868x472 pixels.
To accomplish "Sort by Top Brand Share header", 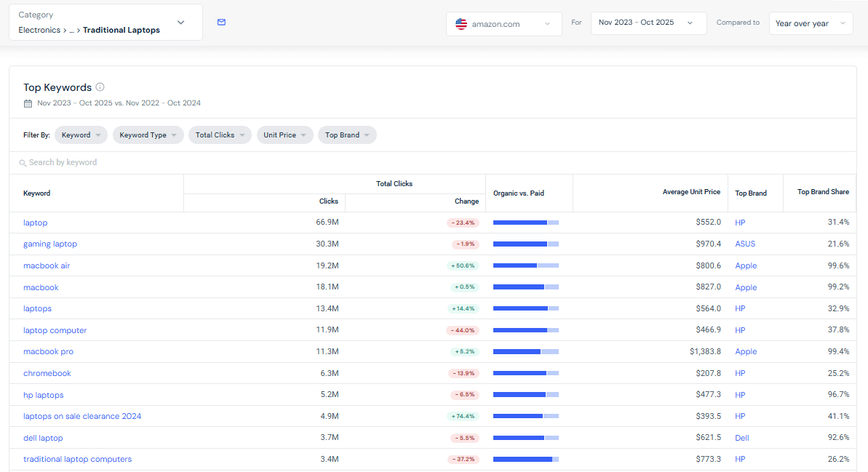I will [x=823, y=192].
